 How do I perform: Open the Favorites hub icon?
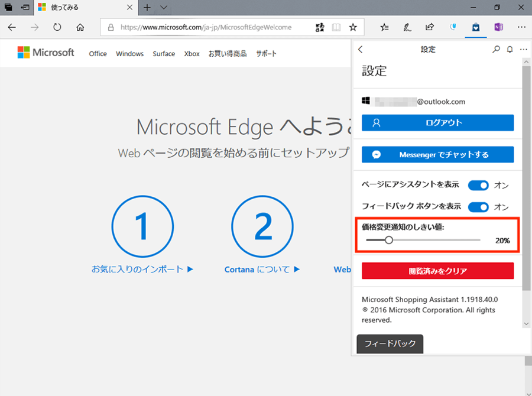click(385, 27)
